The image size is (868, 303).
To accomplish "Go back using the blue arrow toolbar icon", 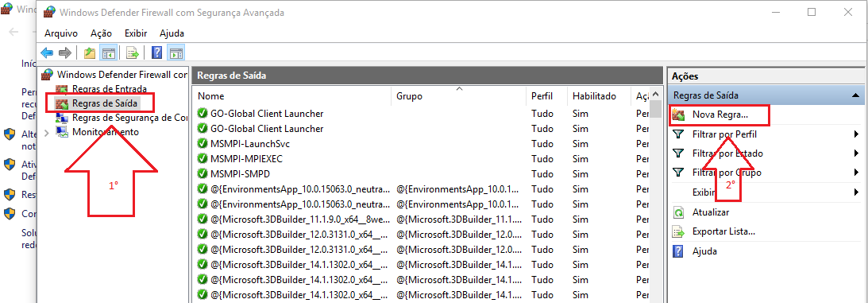I will 47,52.
